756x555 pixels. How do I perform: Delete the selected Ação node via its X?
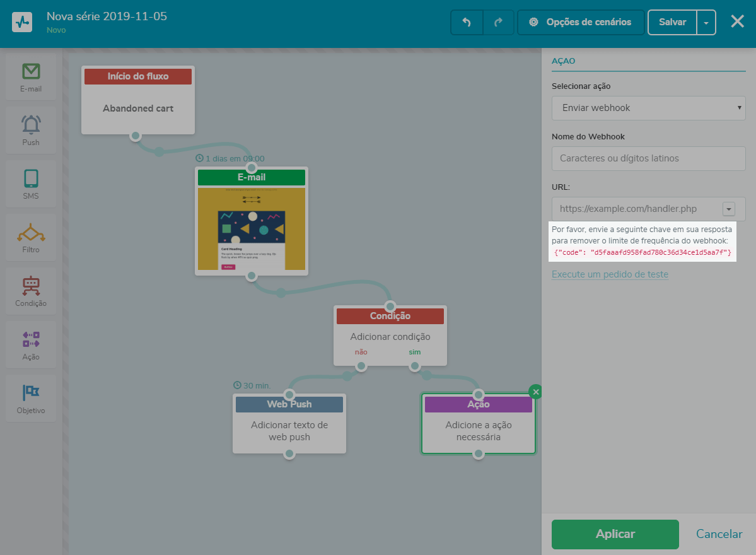[x=535, y=391]
